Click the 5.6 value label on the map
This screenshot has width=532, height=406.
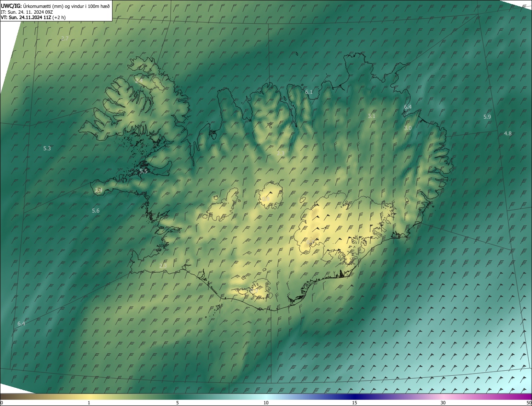coord(96,211)
